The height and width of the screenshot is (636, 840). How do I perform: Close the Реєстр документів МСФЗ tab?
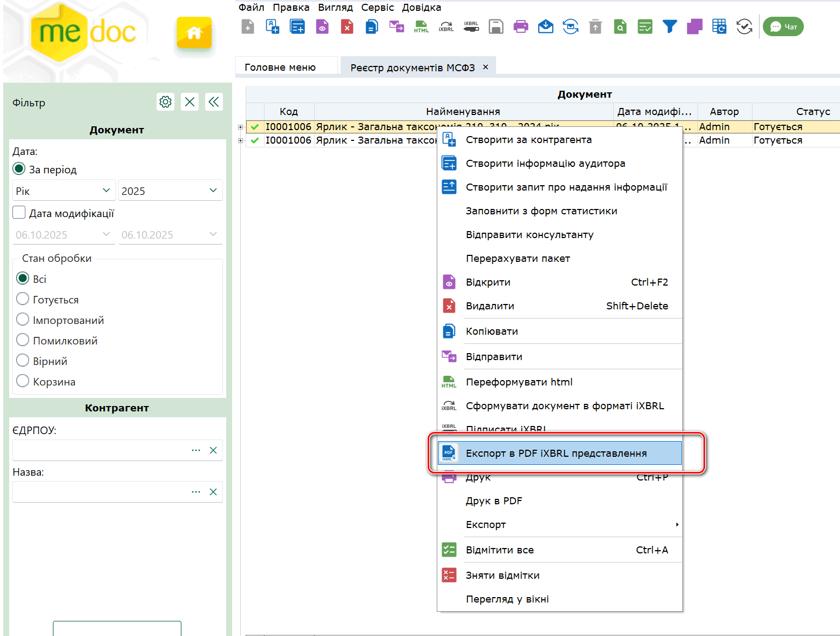pyautogui.click(x=485, y=67)
